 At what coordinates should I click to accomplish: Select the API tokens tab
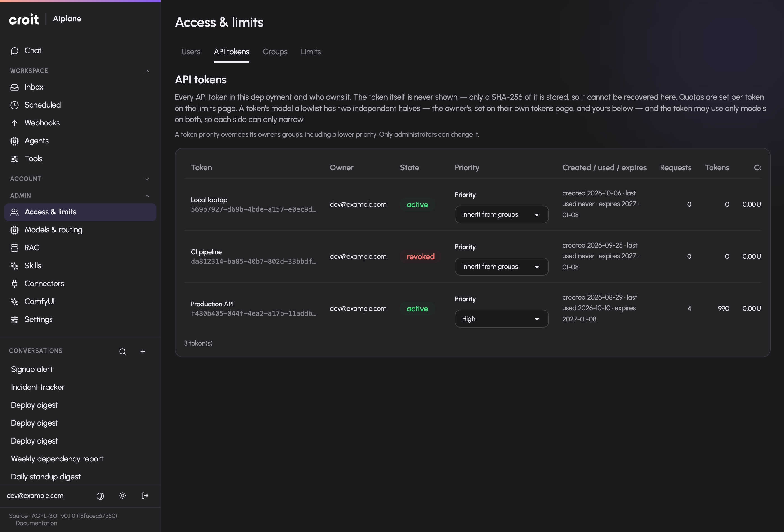click(232, 52)
